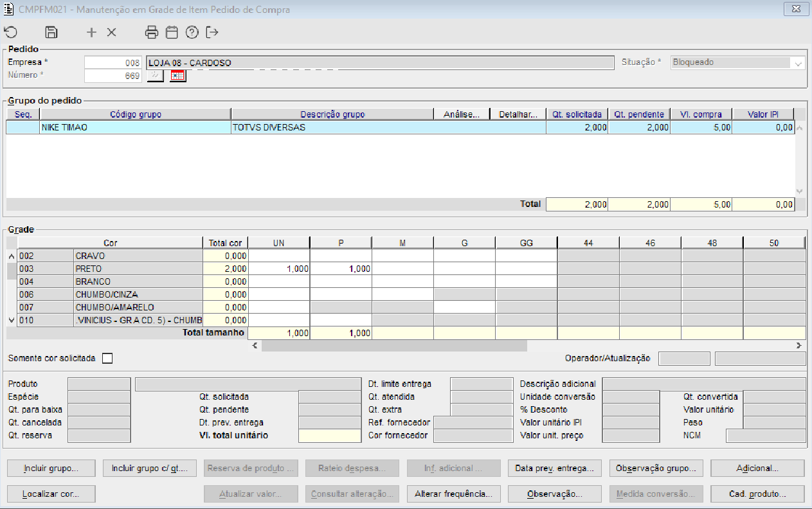Open the Situação dropdown
812x509 pixels.
click(798, 63)
